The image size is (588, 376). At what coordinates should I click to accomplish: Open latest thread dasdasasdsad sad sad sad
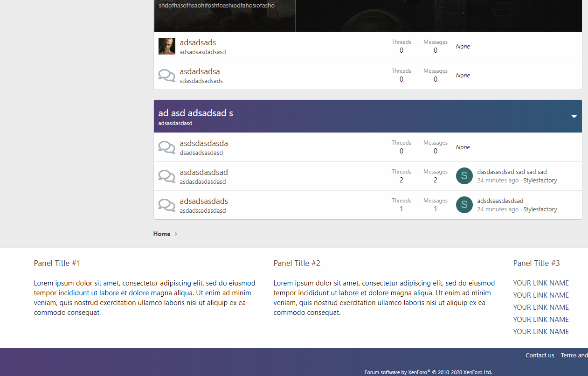[512, 172]
